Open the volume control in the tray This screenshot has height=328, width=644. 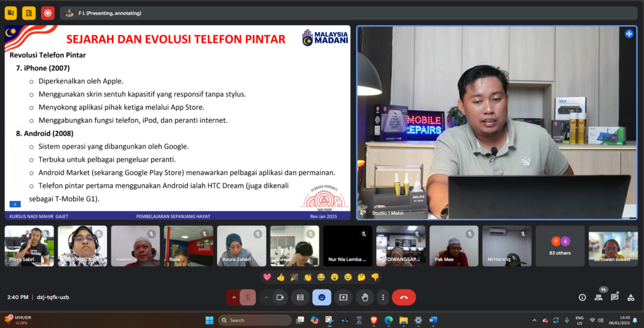[601, 320]
